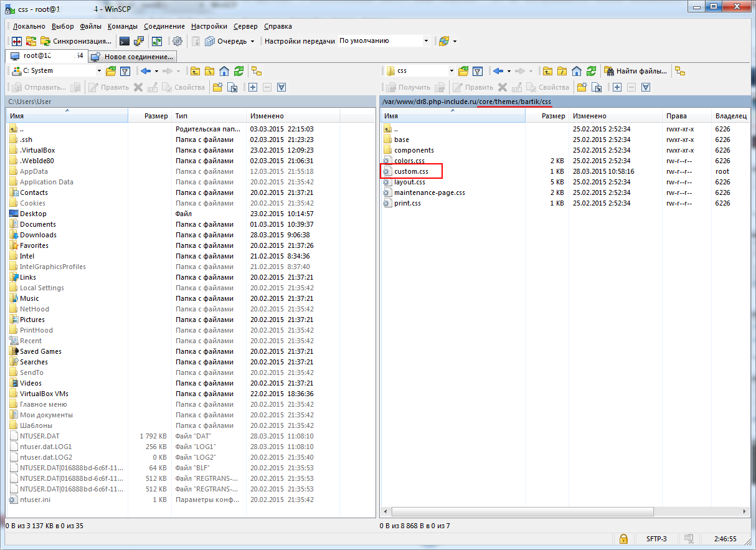Sort remote panel by Размер column
The height and width of the screenshot is (550, 756).
click(x=547, y=116)
